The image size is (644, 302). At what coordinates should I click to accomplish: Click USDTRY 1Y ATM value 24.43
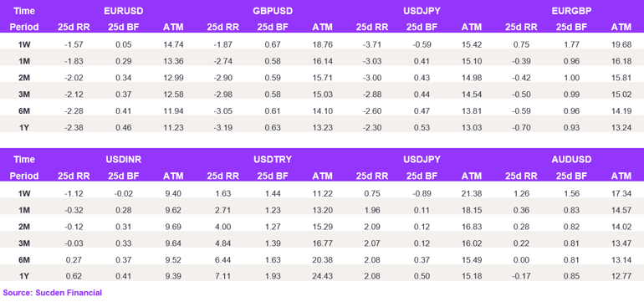(x=322, y=276)
